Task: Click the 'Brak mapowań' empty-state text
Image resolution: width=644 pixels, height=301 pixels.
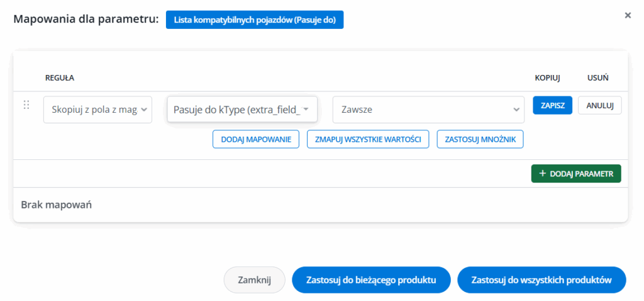Action: [57, 205]
